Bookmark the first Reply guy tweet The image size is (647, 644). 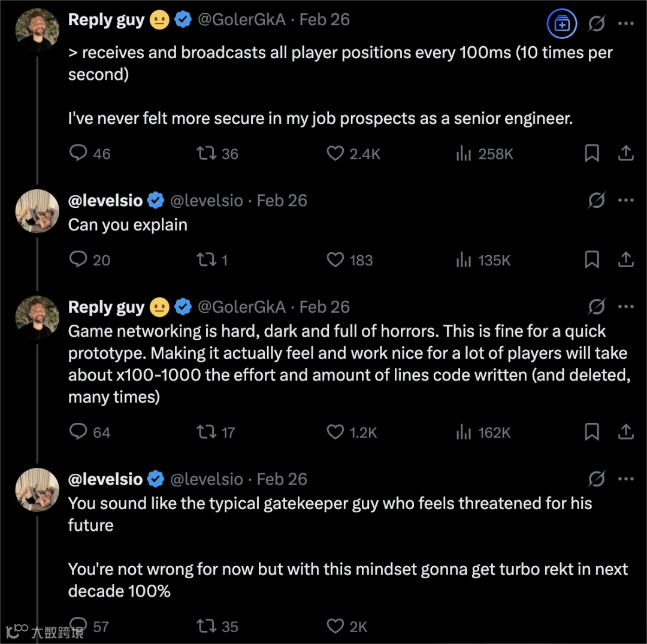(592, 153)
